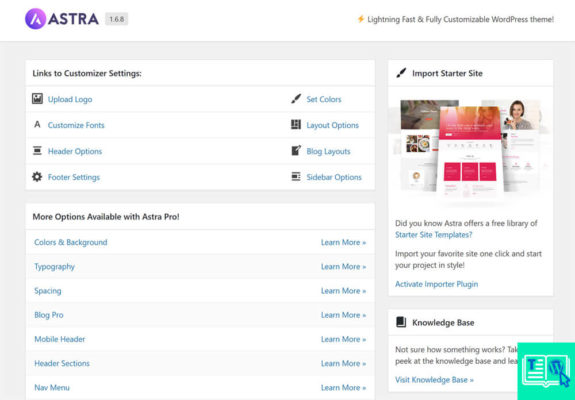This screenshot has width=575, height=400.
Task: Click Learn More for Blog Pro
Action: [x=343, y=315]
